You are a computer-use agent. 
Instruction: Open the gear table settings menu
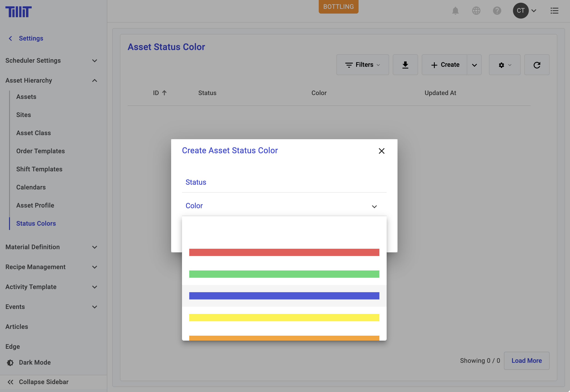tap(504, 65)
